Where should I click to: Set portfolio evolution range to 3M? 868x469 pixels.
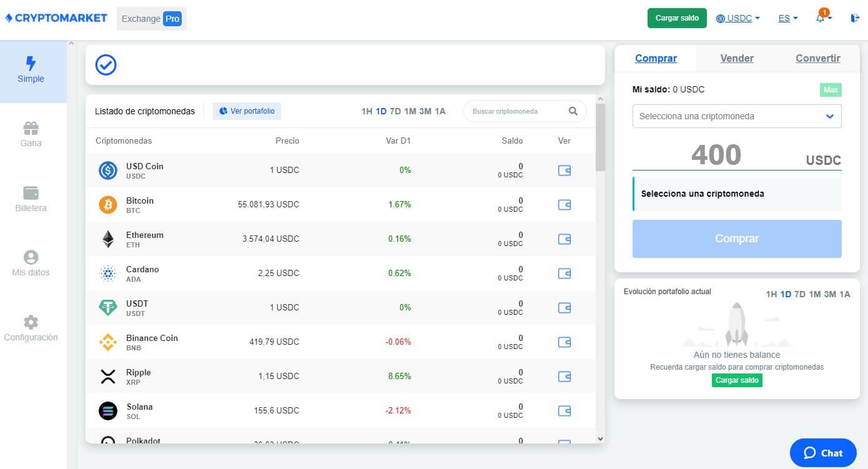830,294
